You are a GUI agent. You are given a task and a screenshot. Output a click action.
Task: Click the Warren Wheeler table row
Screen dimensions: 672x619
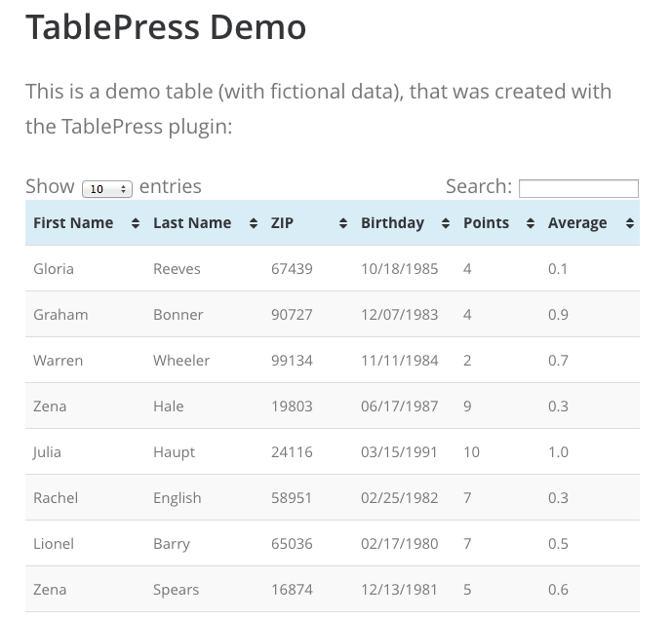(333, 361)
